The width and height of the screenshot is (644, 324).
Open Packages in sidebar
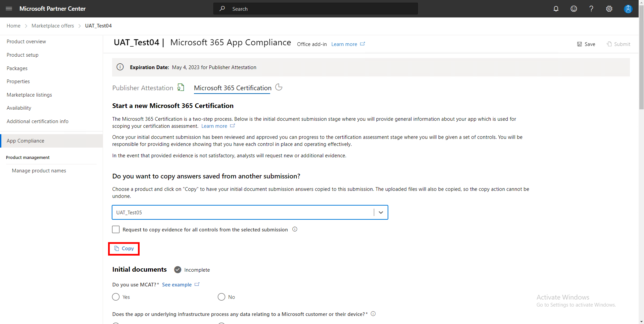click(x=17, y=68)
